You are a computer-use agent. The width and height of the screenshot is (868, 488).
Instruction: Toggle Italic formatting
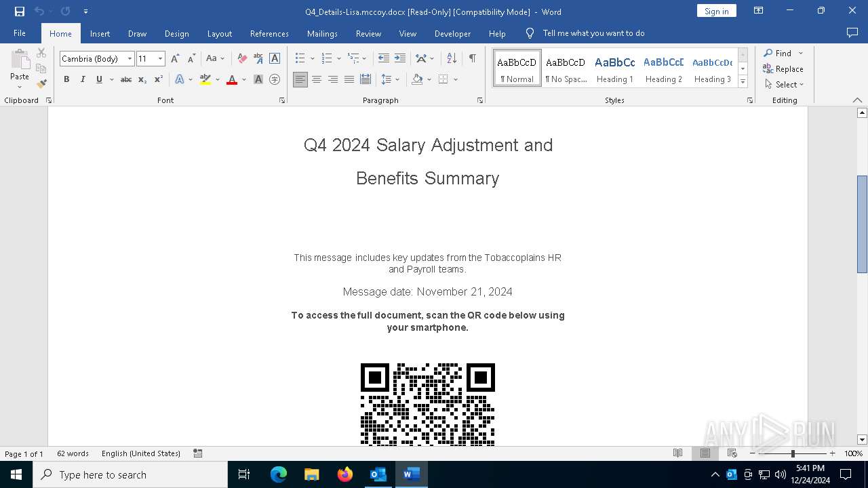pyautogui.click(x=83, y=79)
